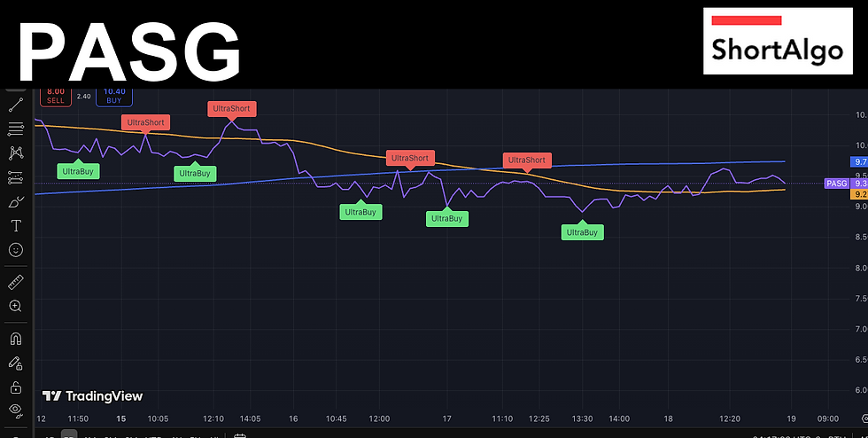868x438 pixels.
Task: Click the 2.40 spread value
Action: [83, 97]
